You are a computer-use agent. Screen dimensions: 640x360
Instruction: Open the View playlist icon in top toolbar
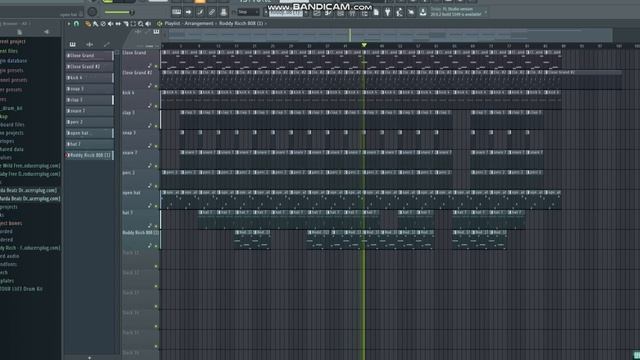click(317, 13)
